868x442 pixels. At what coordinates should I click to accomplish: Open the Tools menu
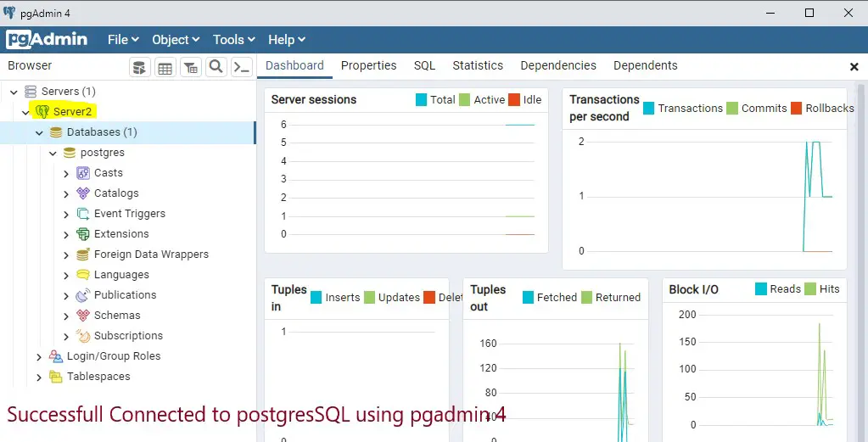pyautogui.click(x=233, y=40)
